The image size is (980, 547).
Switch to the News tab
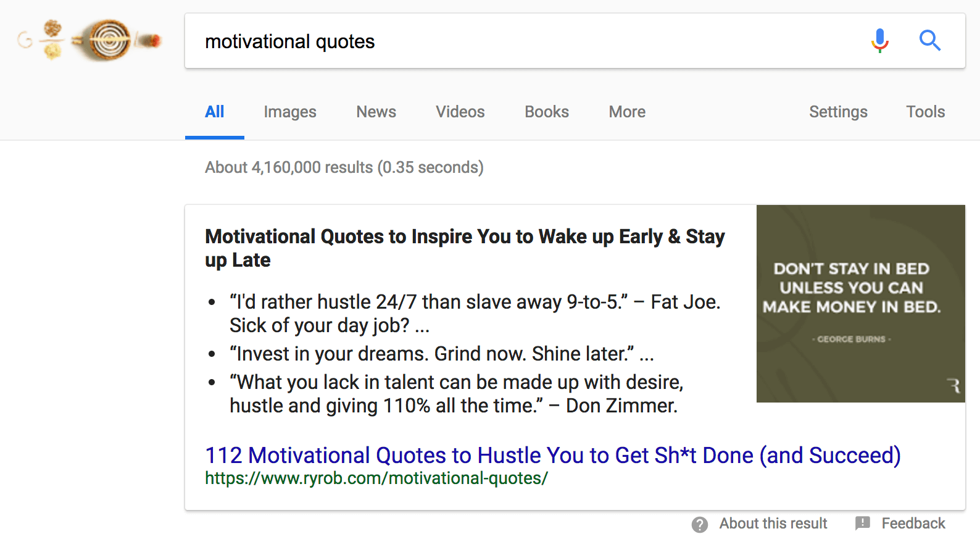point(376,112)
